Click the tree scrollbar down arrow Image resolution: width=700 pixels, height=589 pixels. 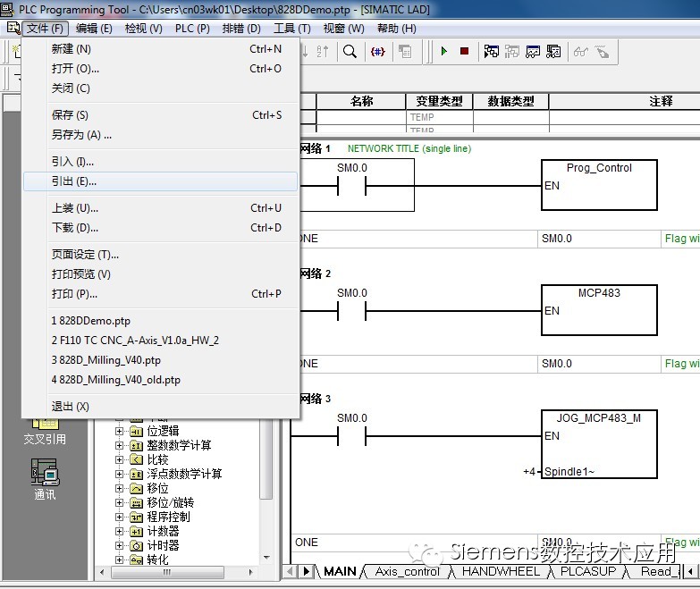point(266,558)
